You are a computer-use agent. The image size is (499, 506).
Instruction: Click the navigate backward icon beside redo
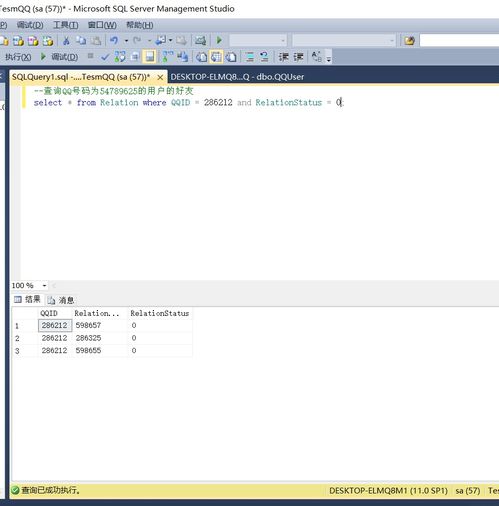[x=161, y=41]
